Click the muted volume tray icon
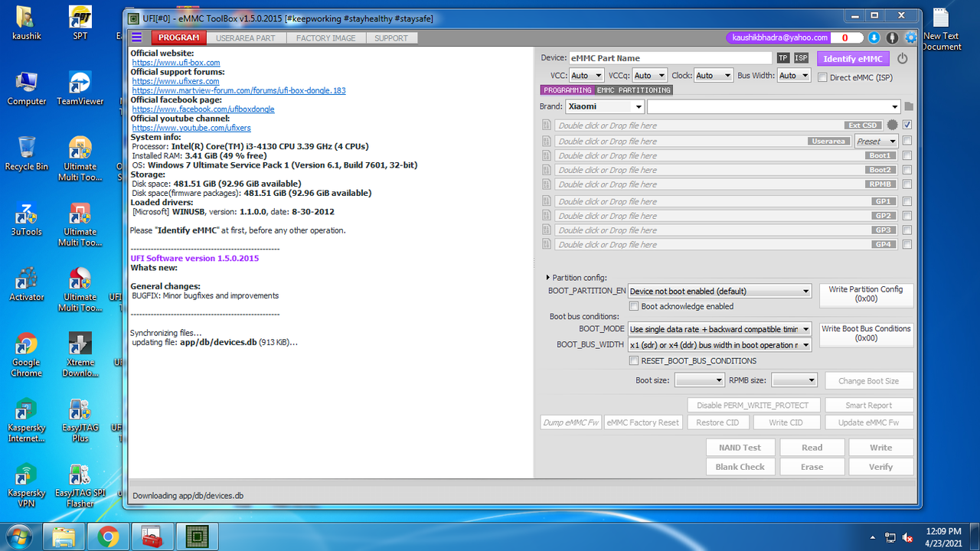980x551 pixels. (x=907, y=537)
